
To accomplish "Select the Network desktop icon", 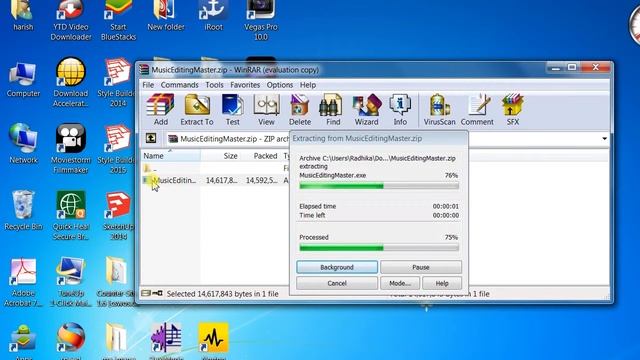I will [23, 144].
